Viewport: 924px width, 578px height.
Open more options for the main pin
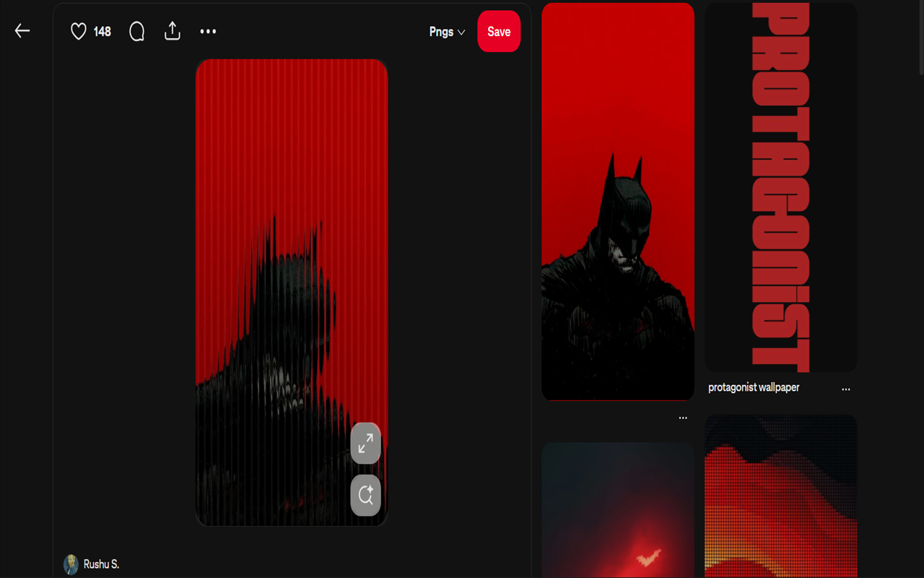pos(208,31)
